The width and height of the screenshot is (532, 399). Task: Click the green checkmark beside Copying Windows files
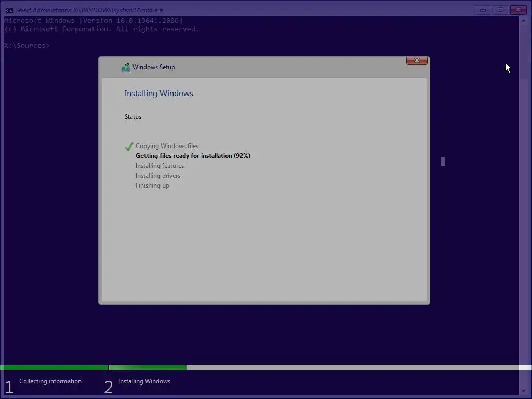tap(129, 146)
